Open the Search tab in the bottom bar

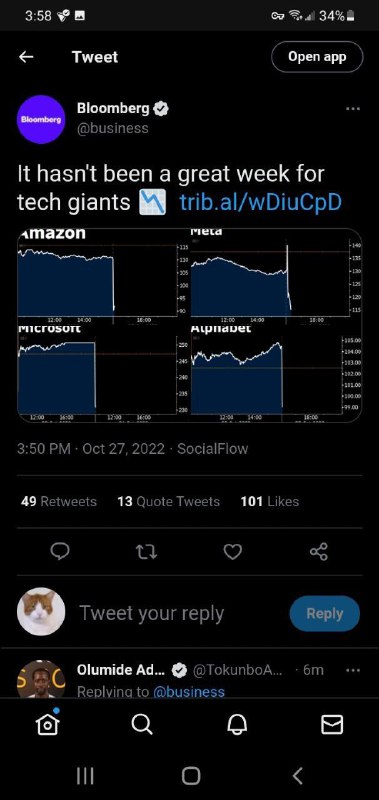coord(141,724)
